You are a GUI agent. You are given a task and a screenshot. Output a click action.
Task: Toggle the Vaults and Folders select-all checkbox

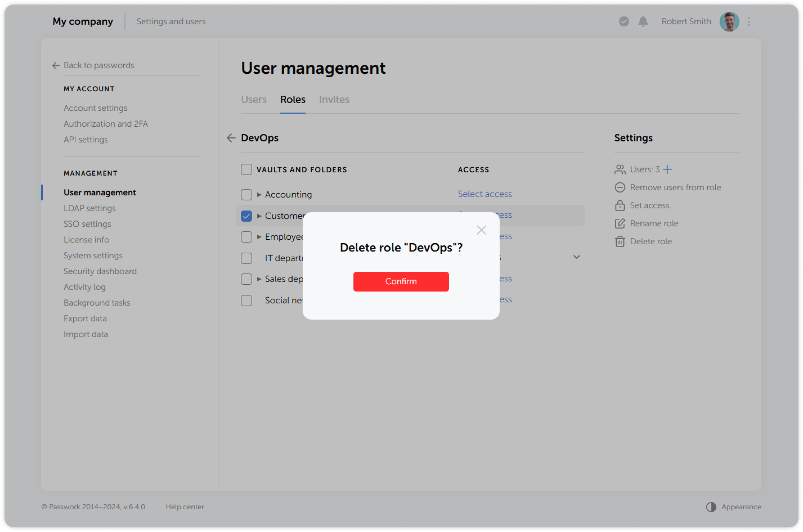[x=246, y=169]
